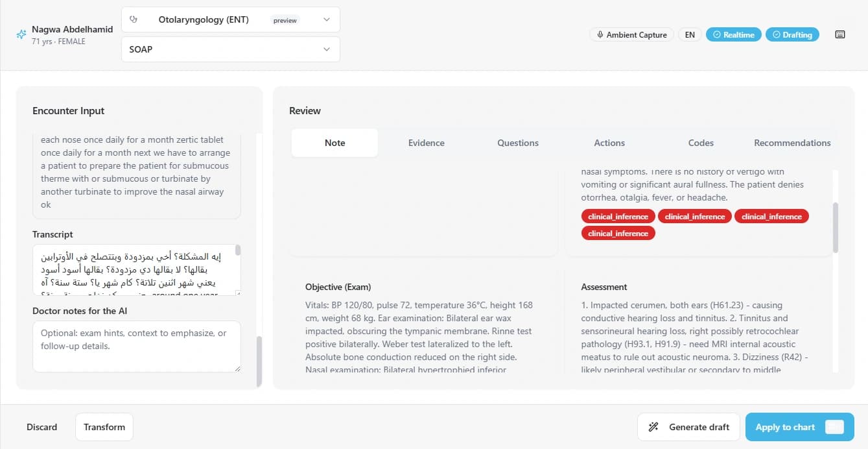Image resolution: width=868 pixels, height=449 pixels.
Task: Toggle the Drafting mode
Action: click(792, 35)
